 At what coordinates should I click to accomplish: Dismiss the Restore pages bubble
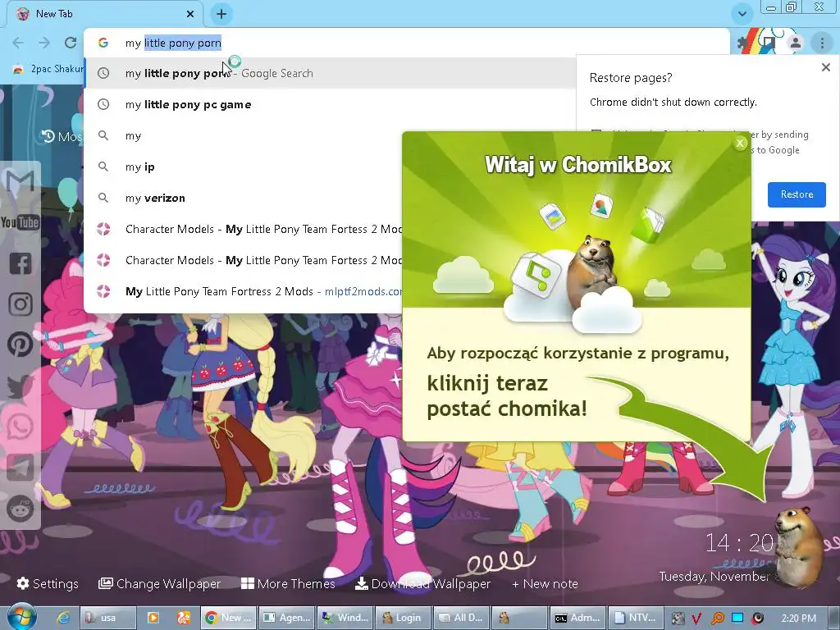pos(826,67)
